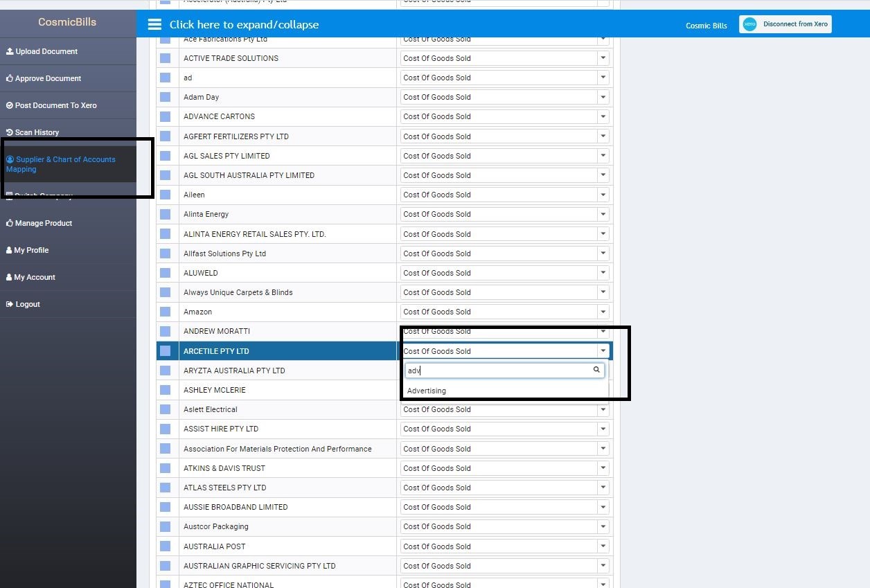
Task: Tick the checkbox for ASHLEY MCLERIE
Action: pyautogui.click(x=165, y=390)
